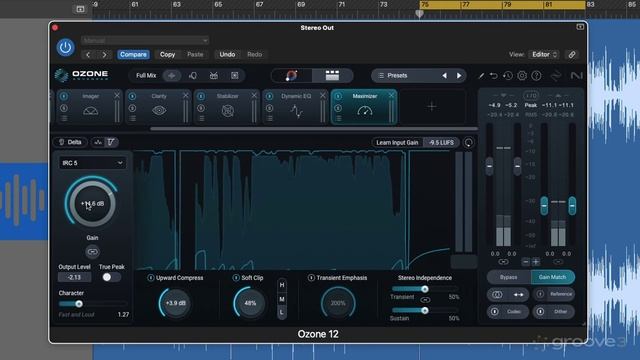Select Soft Clip L setting
This screenshot has height=360, width=640.
282,313
